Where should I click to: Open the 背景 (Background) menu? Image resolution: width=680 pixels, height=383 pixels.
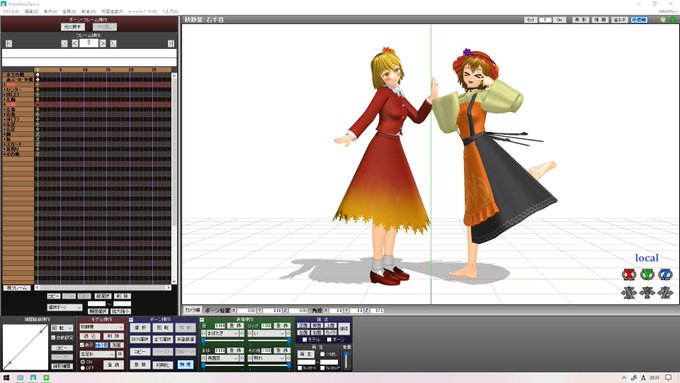tap(69, 12)
